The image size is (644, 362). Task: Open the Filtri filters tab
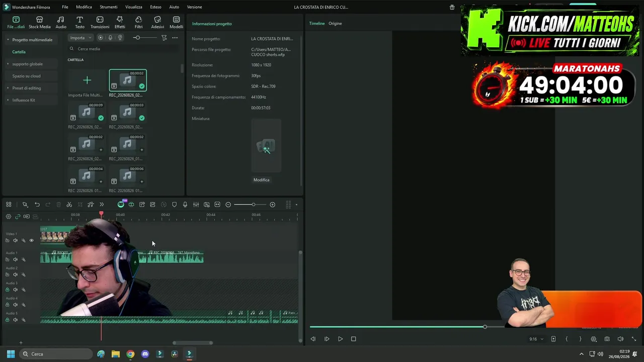(138, 23)
